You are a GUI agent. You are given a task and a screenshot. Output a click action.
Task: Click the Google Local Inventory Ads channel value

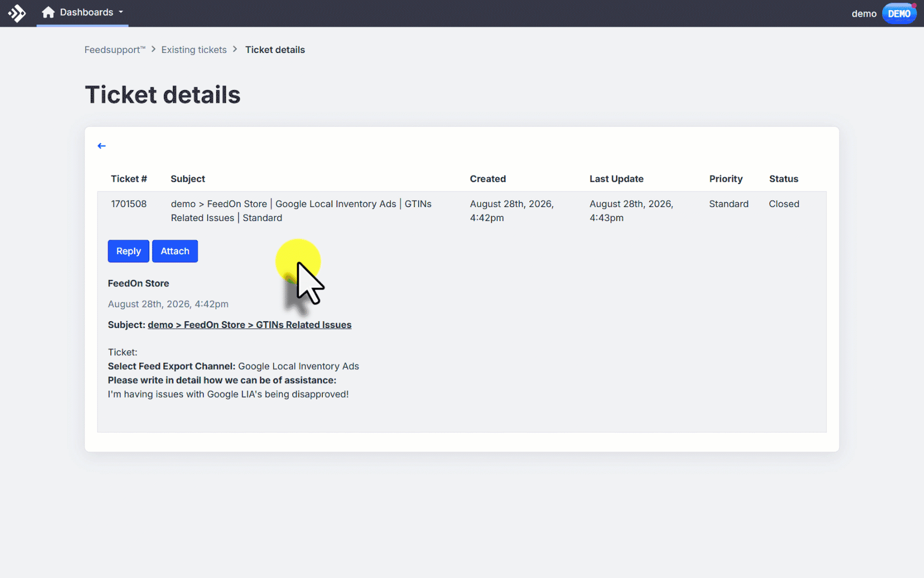[298, 366]
